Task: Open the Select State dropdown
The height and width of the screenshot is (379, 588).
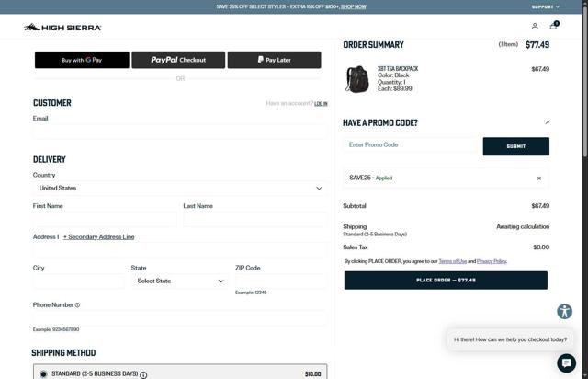Action: tap(180, 281)
